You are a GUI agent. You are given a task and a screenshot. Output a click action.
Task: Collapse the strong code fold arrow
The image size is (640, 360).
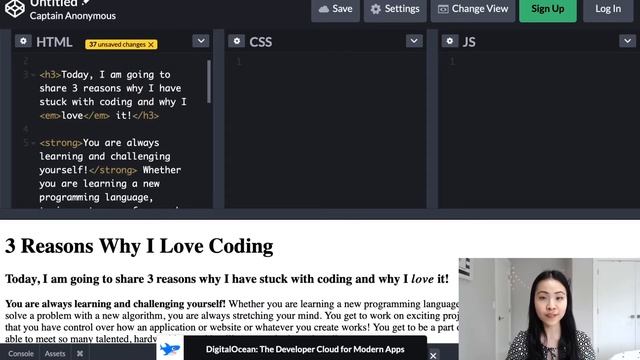pos(33,143)
